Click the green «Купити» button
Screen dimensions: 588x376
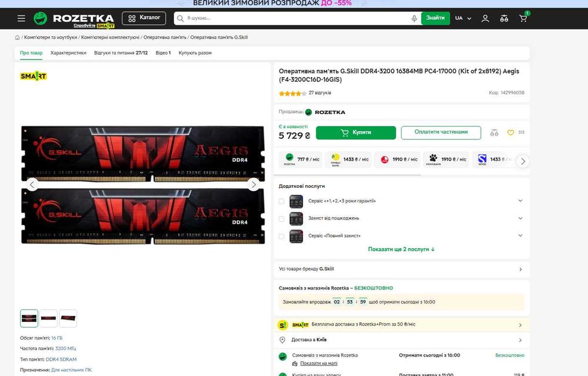[356, 132]
